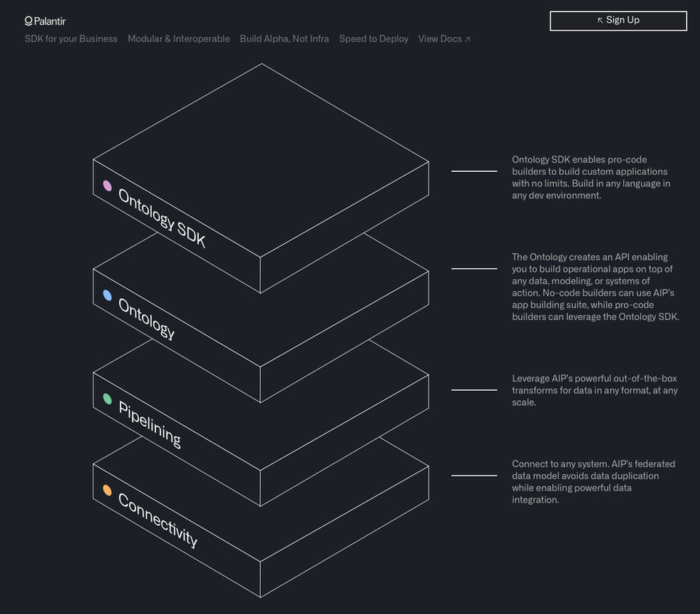700x614 pixels.
Task: Select the green dot beside Pipelining
Action: coord(107,399)
